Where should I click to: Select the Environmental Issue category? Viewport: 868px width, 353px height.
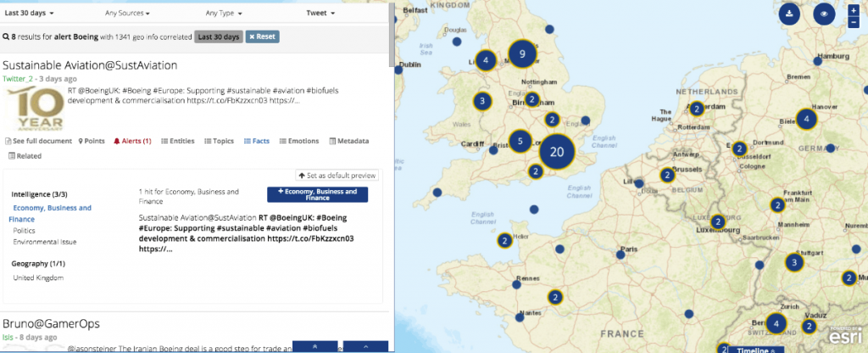pyautogui.click(x=45, y=242)
